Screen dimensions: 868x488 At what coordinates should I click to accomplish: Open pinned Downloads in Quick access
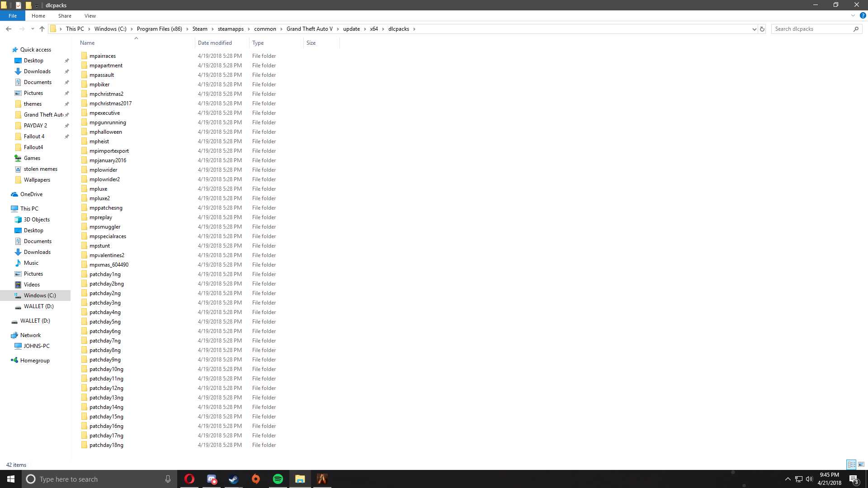tap(37, 71)
